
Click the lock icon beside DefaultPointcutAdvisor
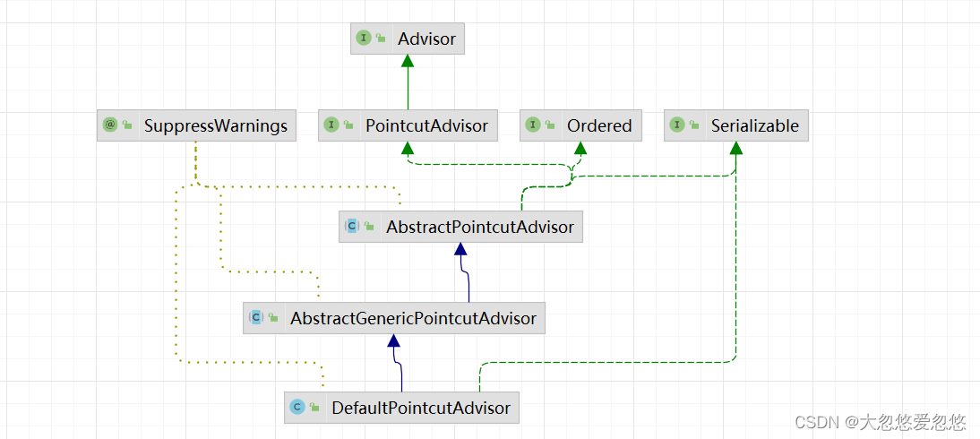(314, 409)
